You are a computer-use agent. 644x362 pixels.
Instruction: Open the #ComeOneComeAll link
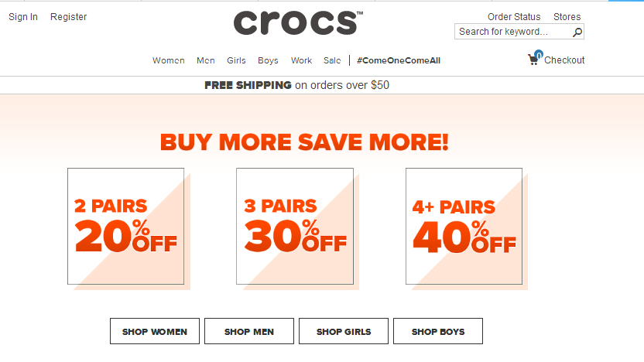(x=399, y=60)
